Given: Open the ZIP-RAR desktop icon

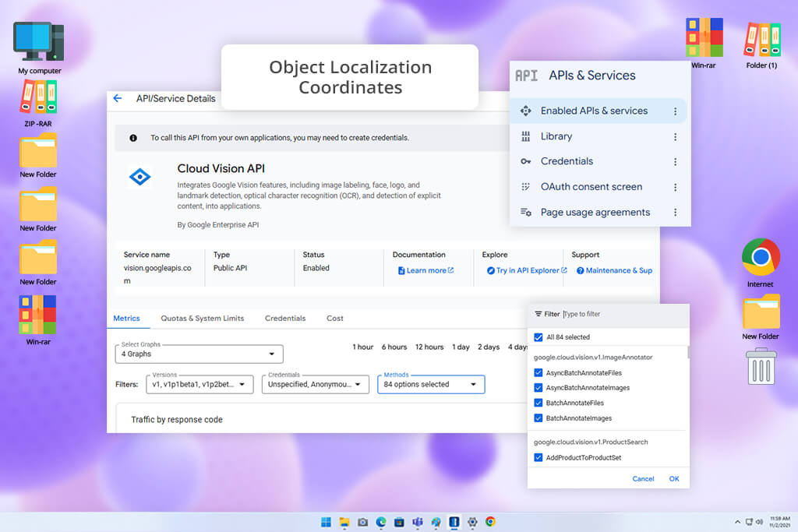Looking at the screenshot, I should [x=38, y=104].
